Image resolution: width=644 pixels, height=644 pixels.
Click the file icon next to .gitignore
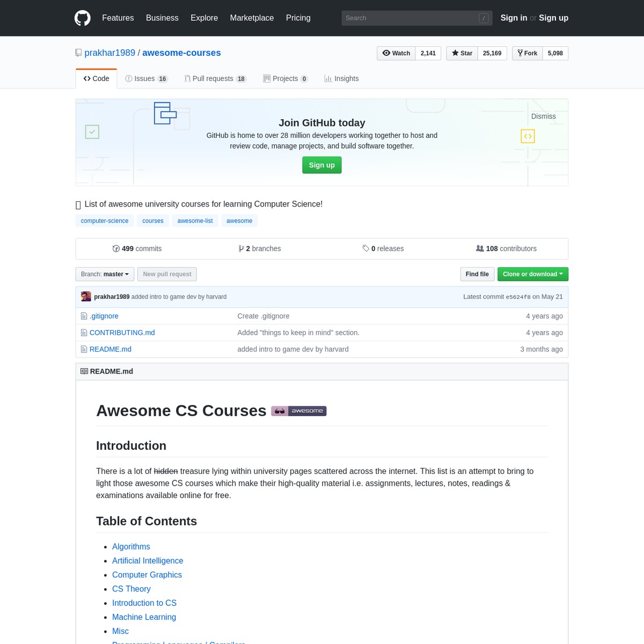[84, 316]
